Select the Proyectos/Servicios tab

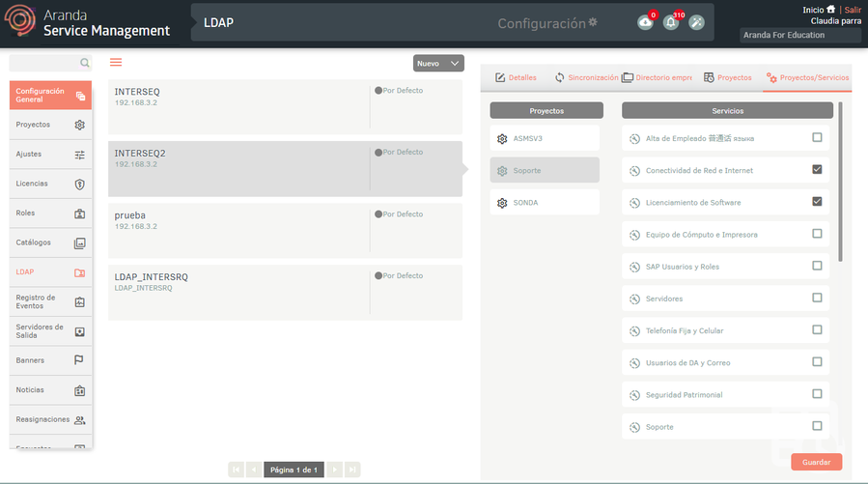(808, 77)
